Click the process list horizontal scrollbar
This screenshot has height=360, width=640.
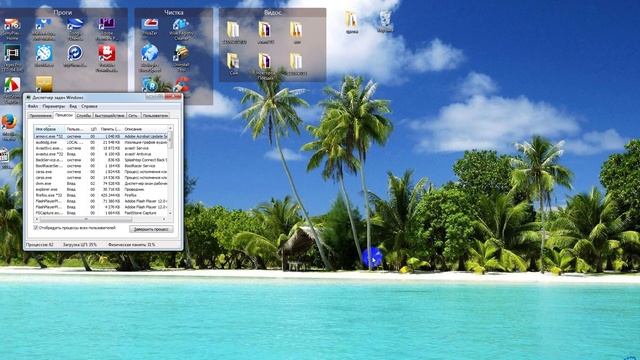(x=101, y=219)
